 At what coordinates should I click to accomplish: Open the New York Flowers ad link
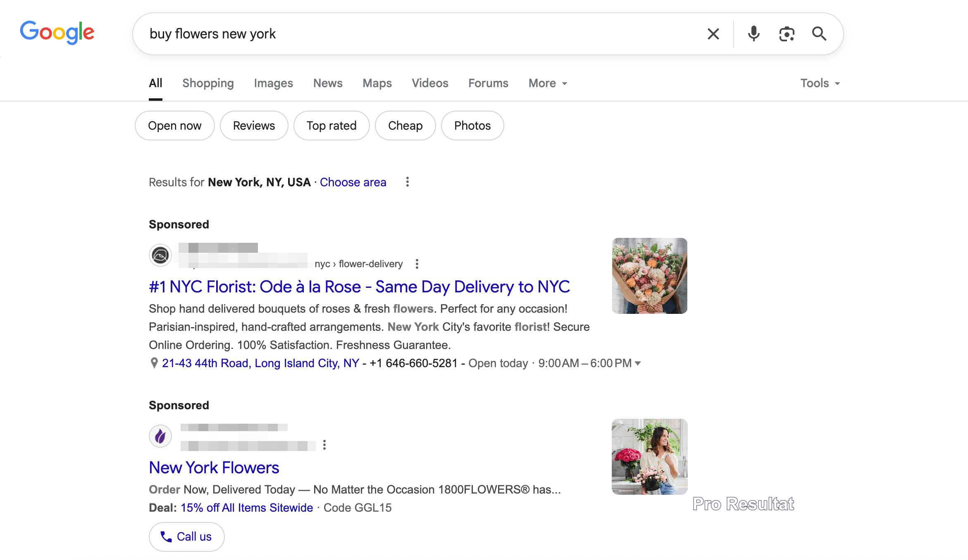(214, 467)
